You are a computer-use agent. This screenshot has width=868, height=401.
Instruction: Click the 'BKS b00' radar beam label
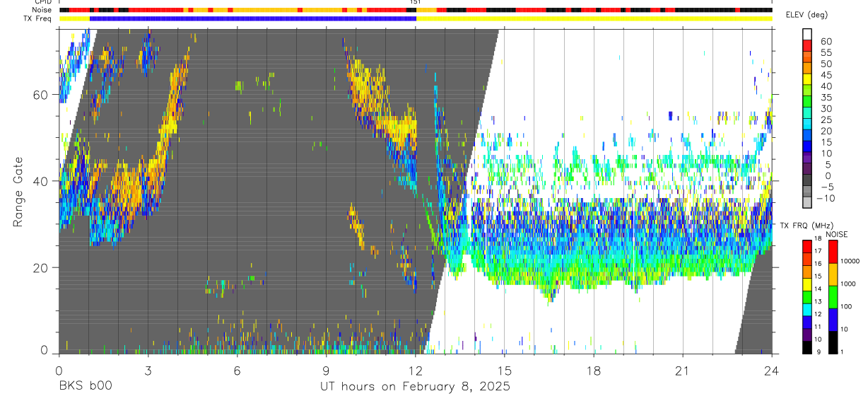(85, 386)
